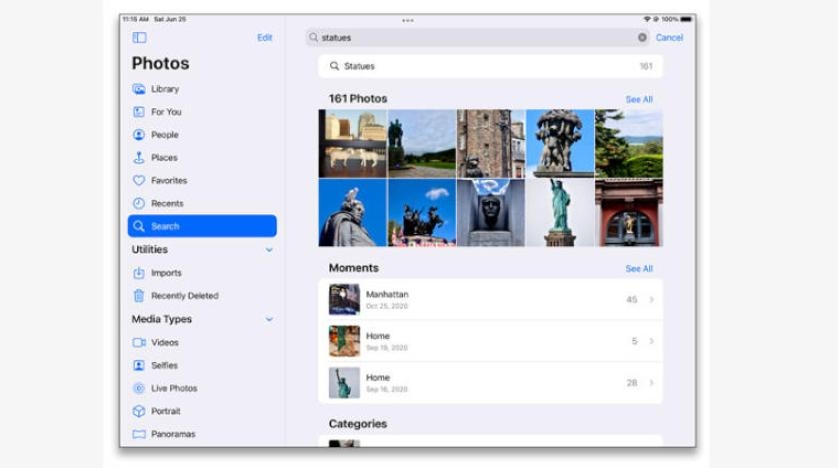This screenshot has height=468, width=838.
Task: Clear the search field text
Action: (x=642, y=38)
